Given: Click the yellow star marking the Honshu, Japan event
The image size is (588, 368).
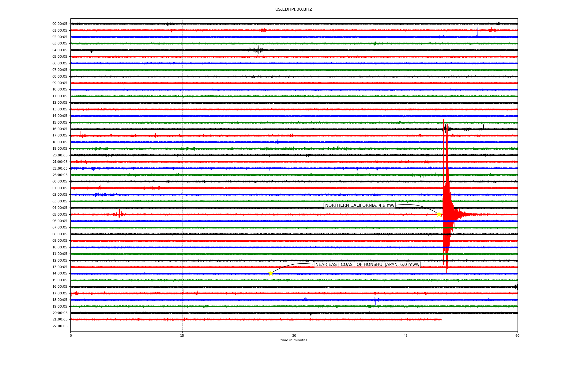Looking at the screenshot, I should (x=271, y=273).
